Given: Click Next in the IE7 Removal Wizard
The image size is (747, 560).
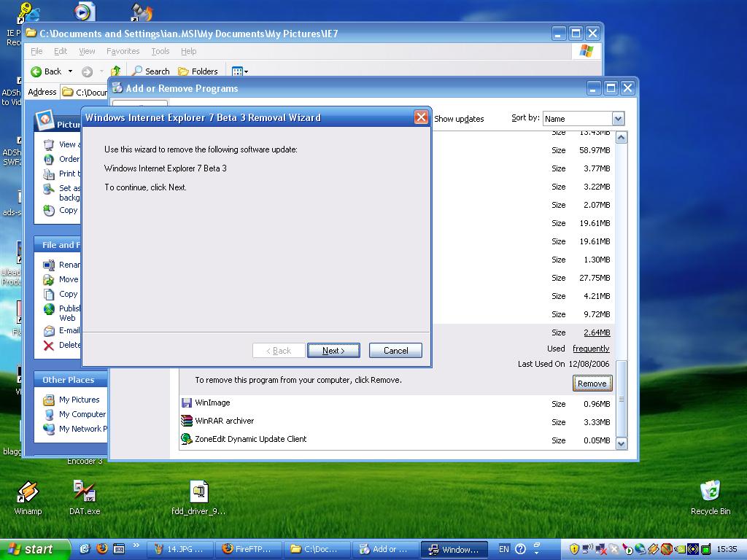Looking at the screenshot, I should coord(333,351).
